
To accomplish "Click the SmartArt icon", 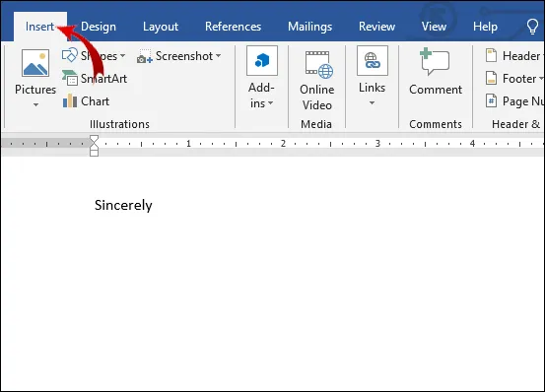I will coord(70,78).
